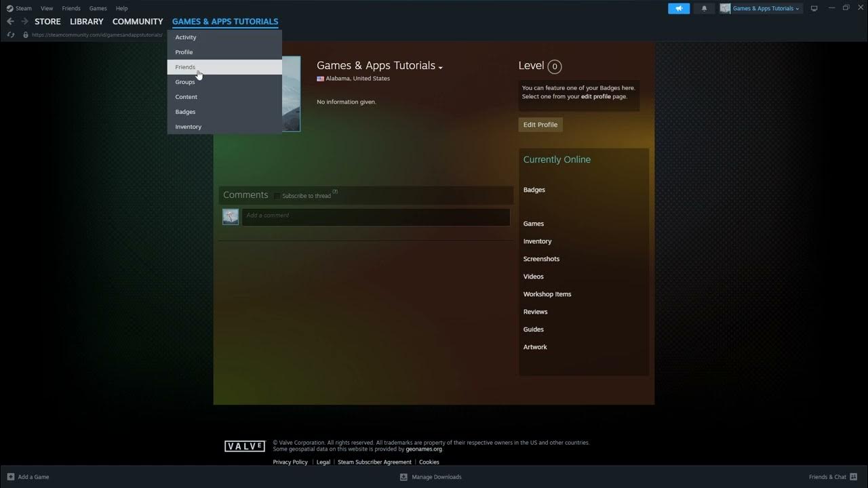Viewport: 868px width, 488px height.
Task: Go forward with the forward arrow
Action: coord(24,22)
